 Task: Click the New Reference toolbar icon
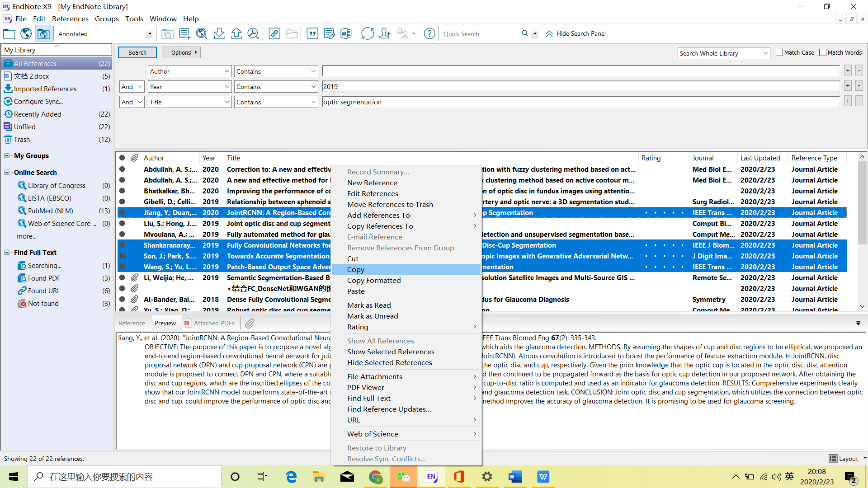(184, 33)
